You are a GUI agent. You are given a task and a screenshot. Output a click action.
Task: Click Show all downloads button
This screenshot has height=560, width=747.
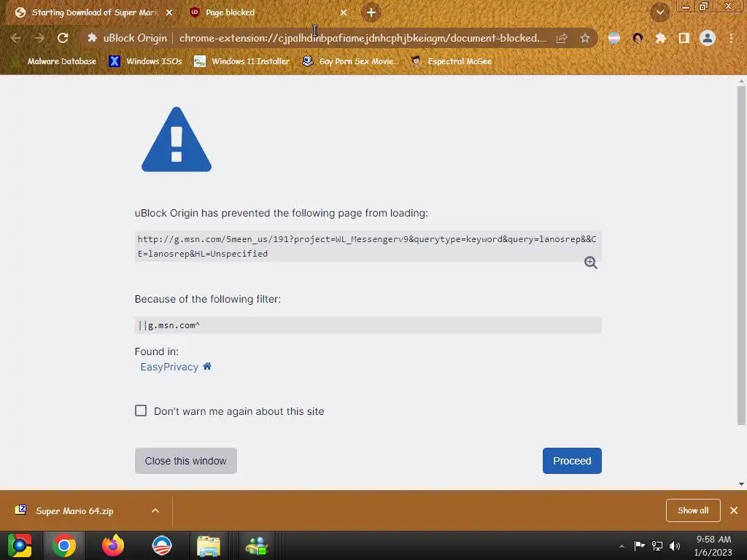[693, 510]
